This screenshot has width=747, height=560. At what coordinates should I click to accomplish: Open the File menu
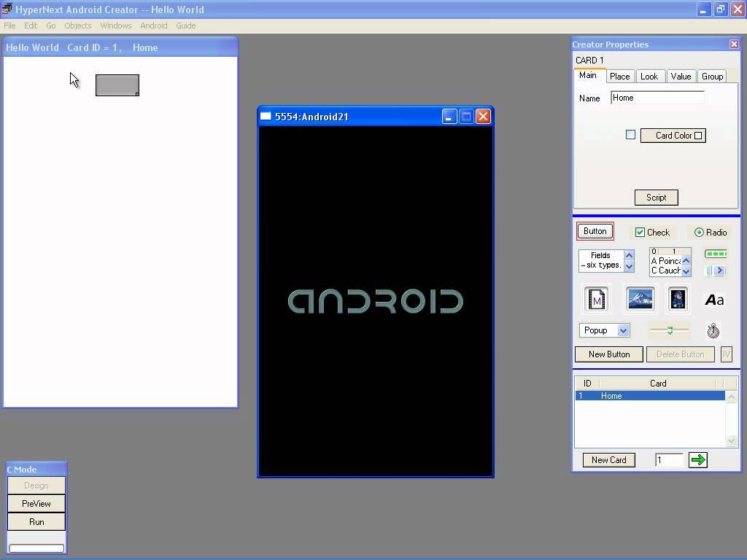click(x=9, y=26)
